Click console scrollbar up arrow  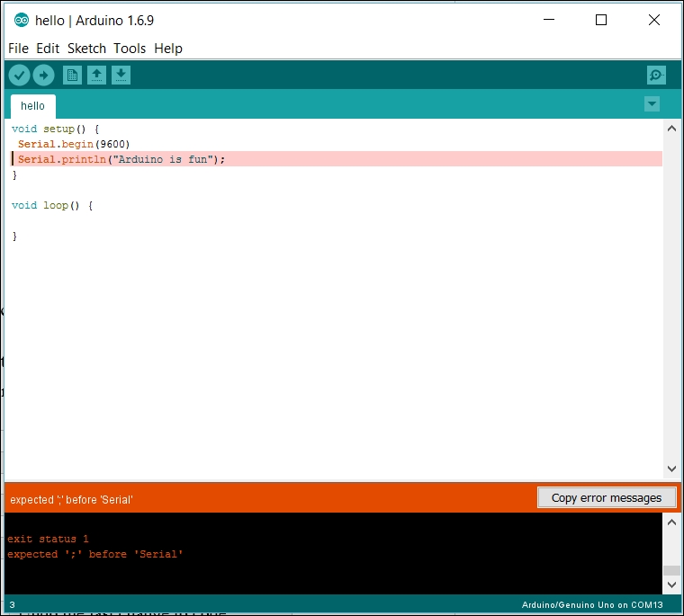671,522
